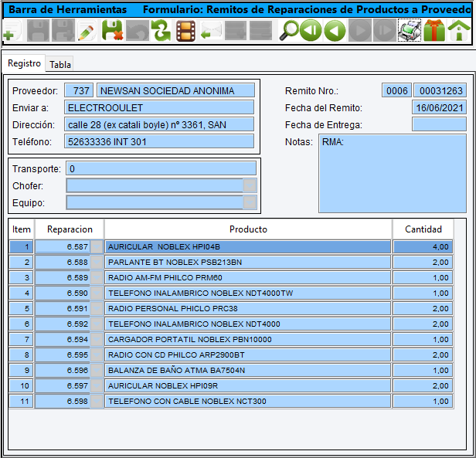Screen dimensions: 476x458
Task: Click the greyed-out remove row icon
Action: click(x=260, y=31)
